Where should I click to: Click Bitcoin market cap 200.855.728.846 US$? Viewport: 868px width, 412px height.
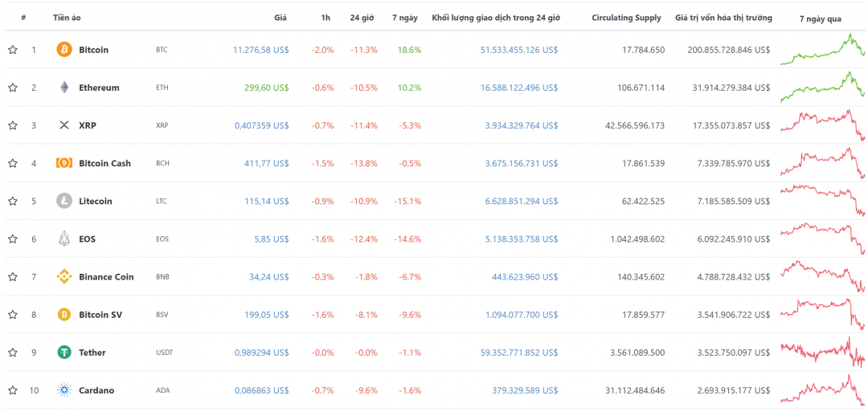pyautogui.click(x=728, y=50)
